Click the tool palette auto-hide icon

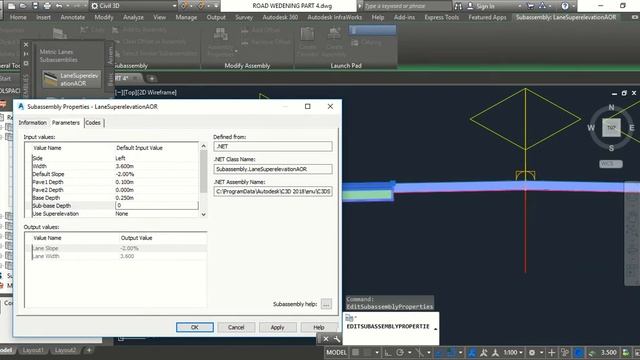(26, 54)
